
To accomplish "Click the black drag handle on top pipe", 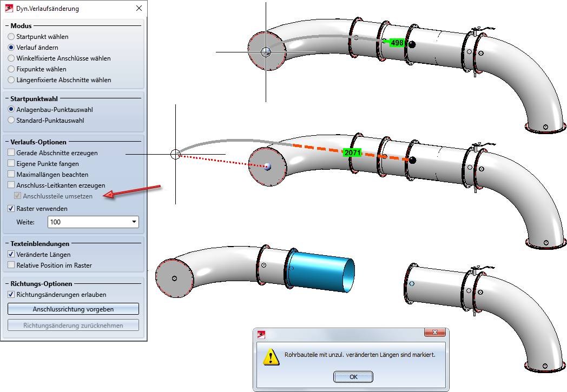I will pyautogui.click(x=412, y=44).
